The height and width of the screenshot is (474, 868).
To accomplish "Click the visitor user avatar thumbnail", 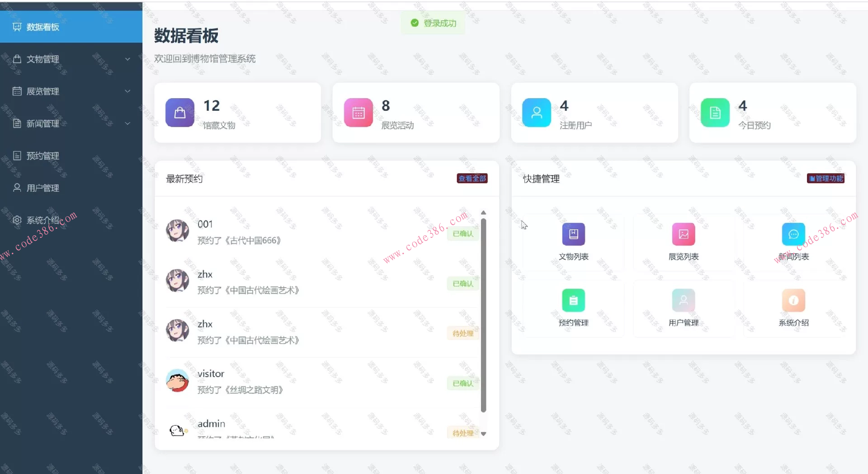I will [x=177, y=380].
